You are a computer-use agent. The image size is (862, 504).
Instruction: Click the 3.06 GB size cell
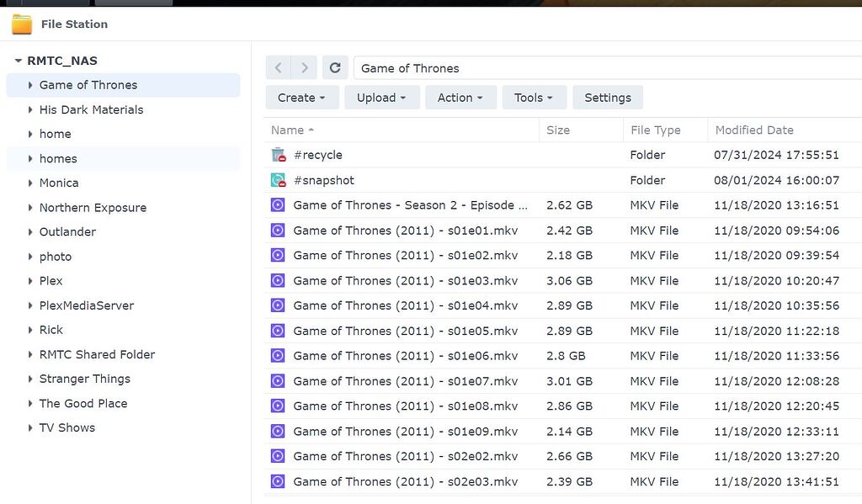click(x=570, y=280)
